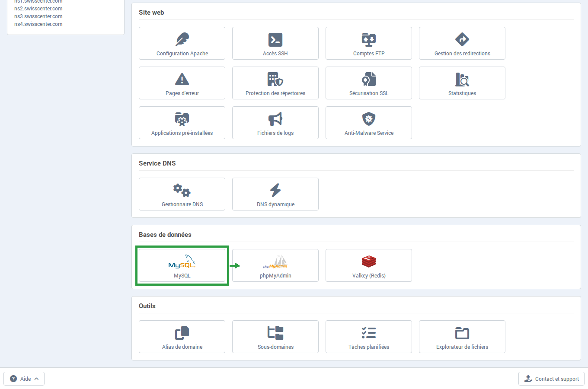Open DNS dynamique lightning tile
This screenshot has width=588, height=389.
275,194
